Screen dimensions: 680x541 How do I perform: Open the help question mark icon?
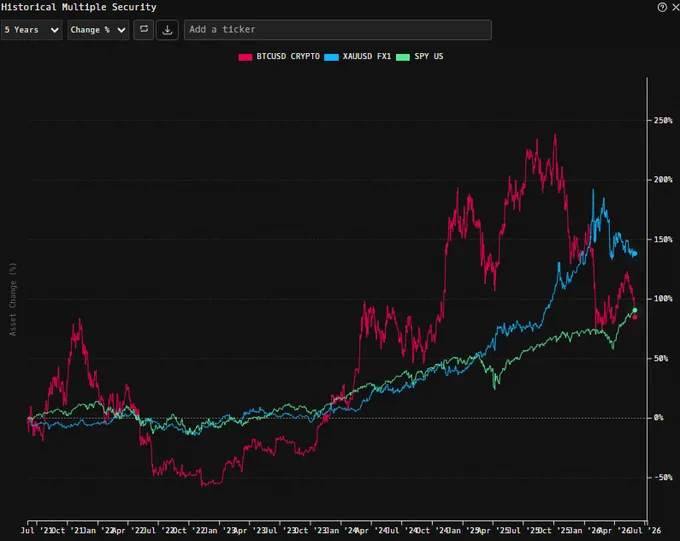[662, 7]
